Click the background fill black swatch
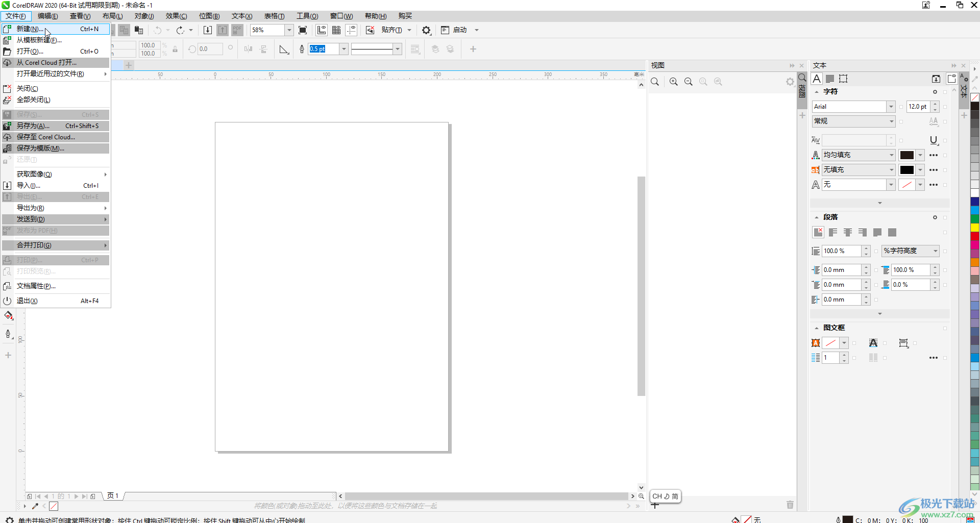This screenshot has width=980, height=523. coord(907,170)
